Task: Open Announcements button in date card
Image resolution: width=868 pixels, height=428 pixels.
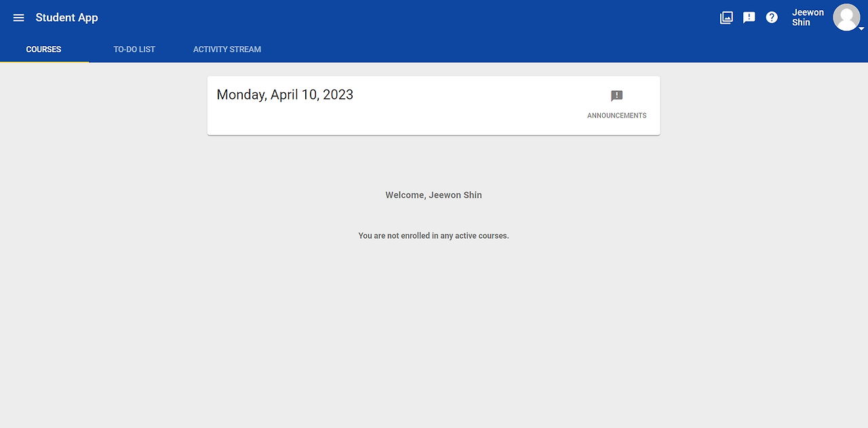Action: (616, 104)
